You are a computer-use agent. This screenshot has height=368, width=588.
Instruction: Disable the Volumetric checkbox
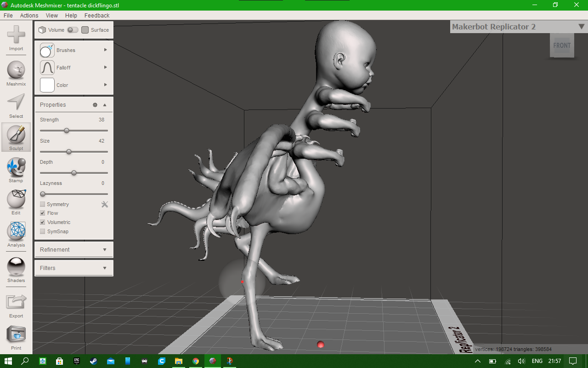[43, 222]
